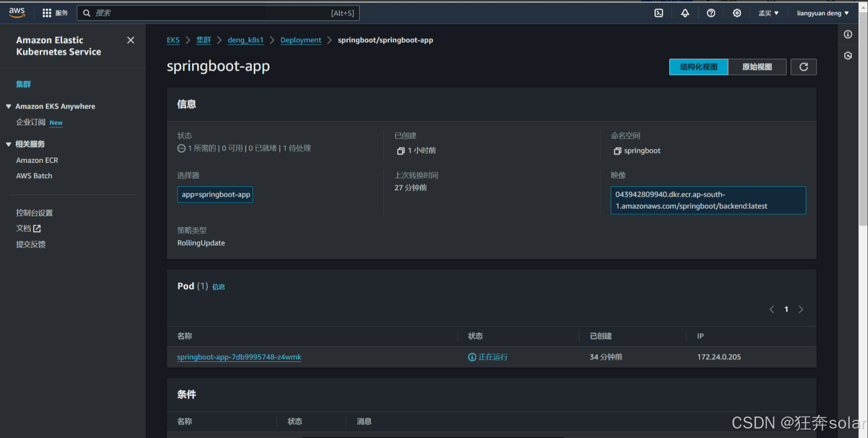Screen dimensions: 868x438
Task: Refresh the springboot-app deployment view
Action: click(804, 67)
